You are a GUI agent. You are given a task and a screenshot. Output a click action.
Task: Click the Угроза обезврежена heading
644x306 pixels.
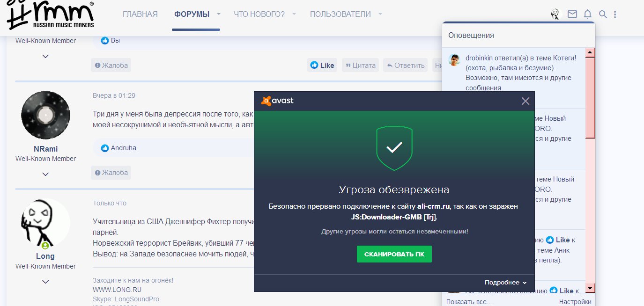click(394, 190)
